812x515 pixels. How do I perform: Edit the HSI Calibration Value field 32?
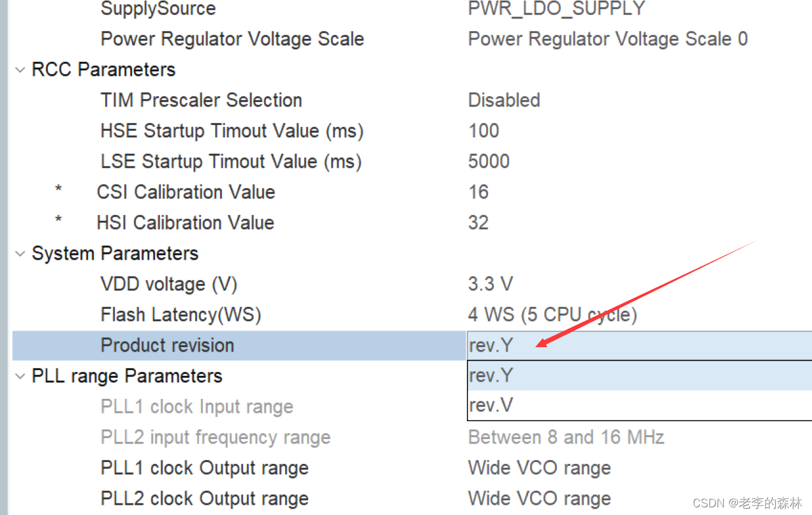click(x=478, y=223)
